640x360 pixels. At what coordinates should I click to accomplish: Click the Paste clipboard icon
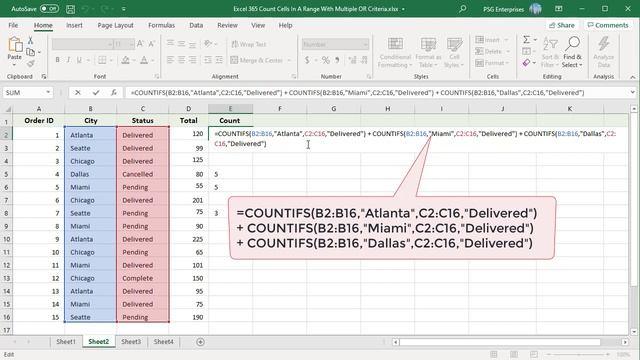[15, 45]
